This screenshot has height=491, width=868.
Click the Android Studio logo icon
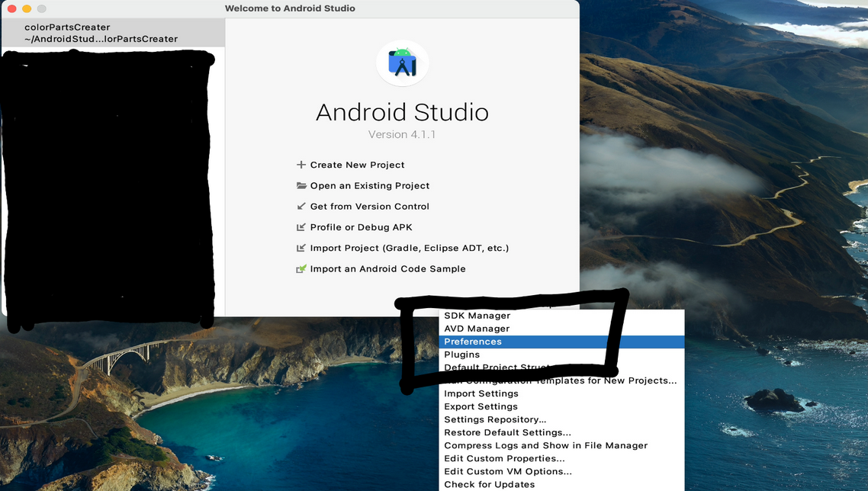403,63
